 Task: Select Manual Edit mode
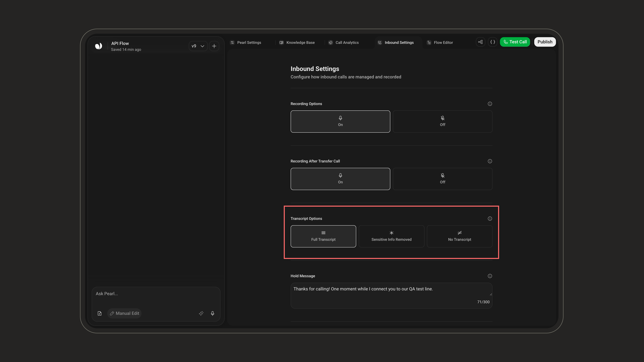[125, 313]
